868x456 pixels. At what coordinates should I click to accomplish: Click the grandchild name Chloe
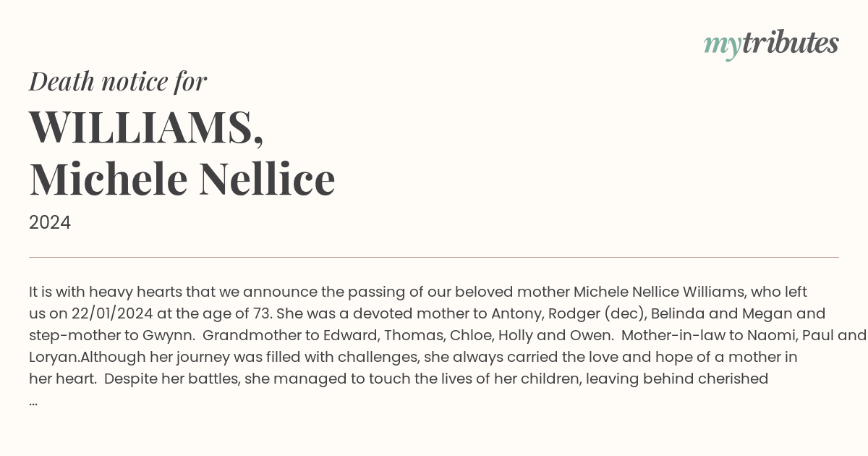click(469, 336)
